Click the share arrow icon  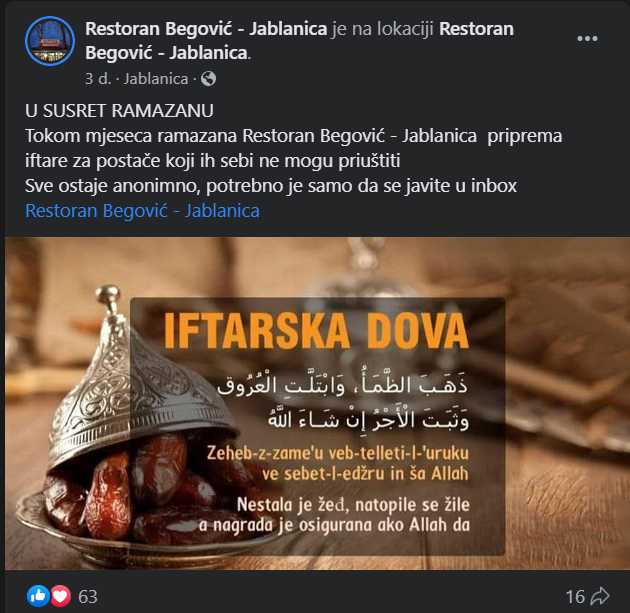(x=600, y=596)
